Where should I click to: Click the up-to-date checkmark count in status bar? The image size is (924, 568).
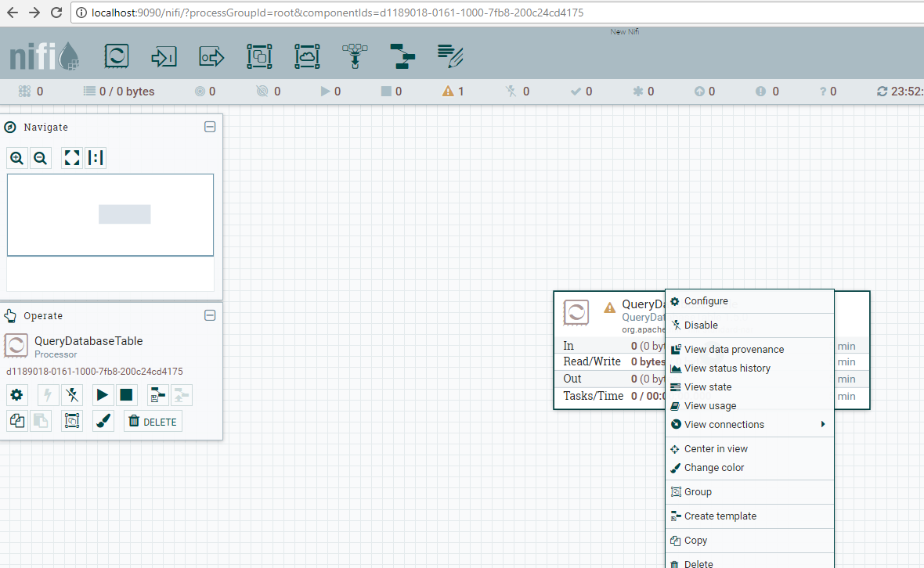[x=582, y=92]
